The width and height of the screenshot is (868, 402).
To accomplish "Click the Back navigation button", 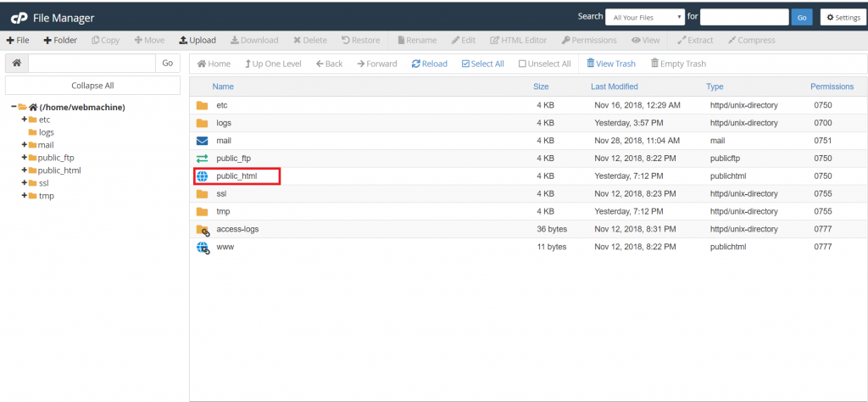I will 330,64.
